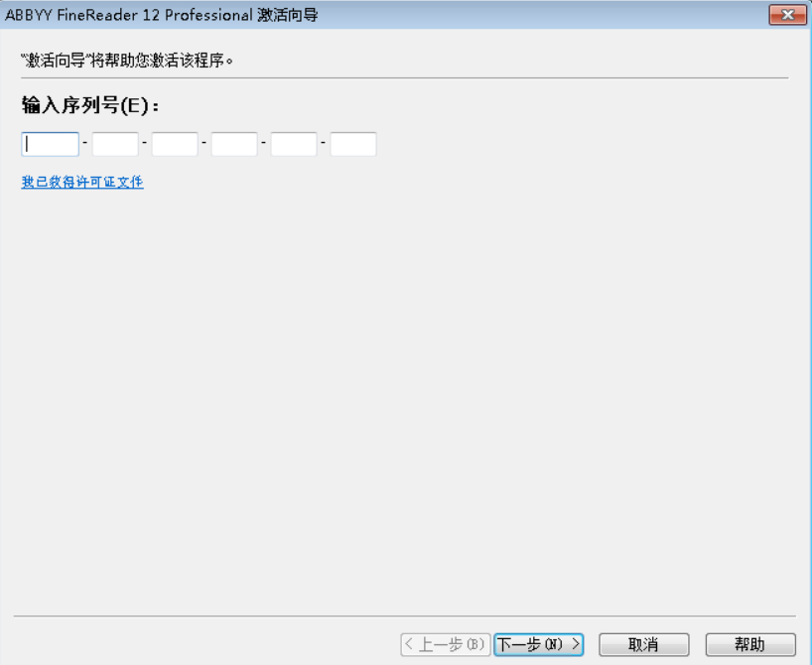Click dash between first and second serial boxes
The width and height of the screenshot is (812, 665).
tap(85, 141)
